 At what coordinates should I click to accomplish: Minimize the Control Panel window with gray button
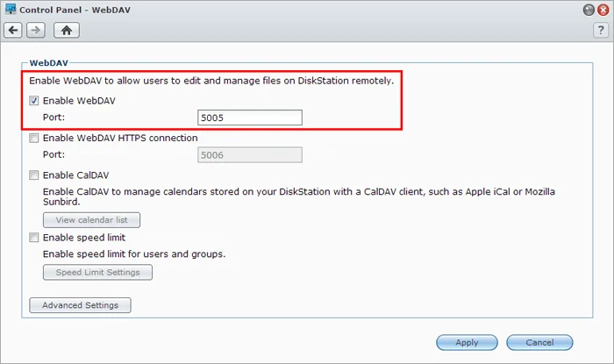(x=589, y=10)
